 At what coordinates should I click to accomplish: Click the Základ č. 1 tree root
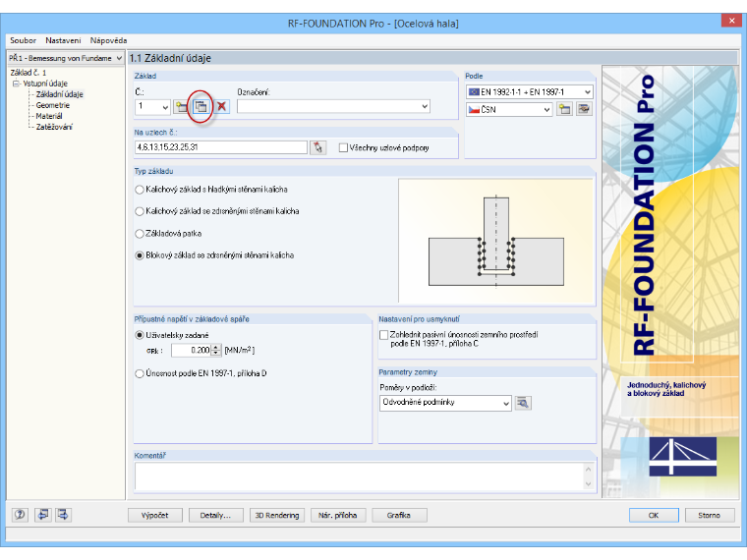coord(29,73)
